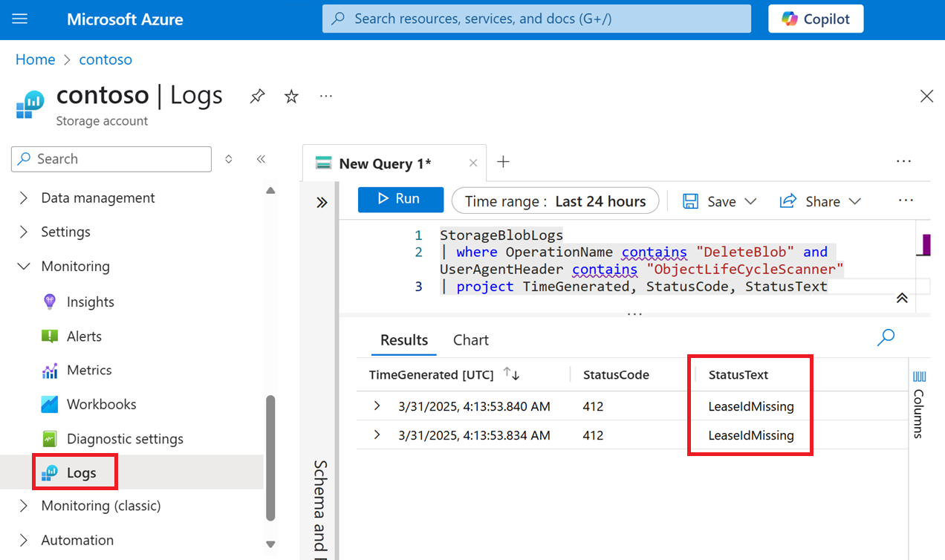Open the Azure portal hamburger menu
The image size is (945, 560).
pyautogui.click(x=21, y=19)
